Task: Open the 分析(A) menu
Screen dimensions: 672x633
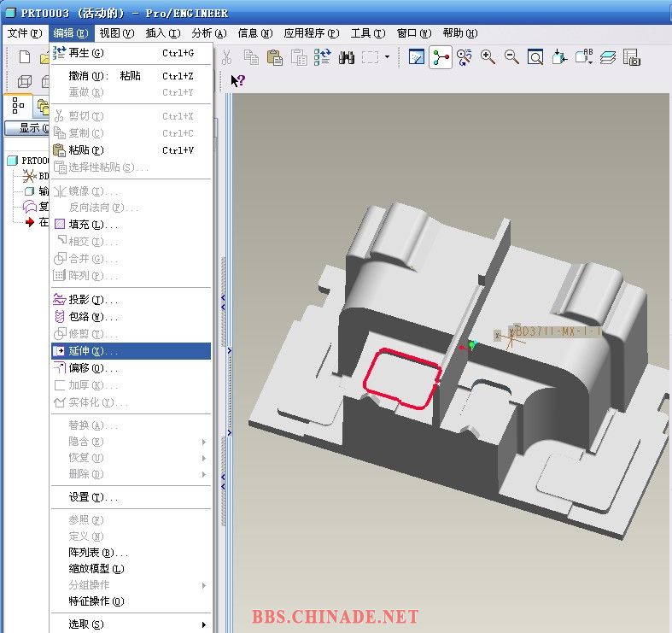Action: click(209, 33)
